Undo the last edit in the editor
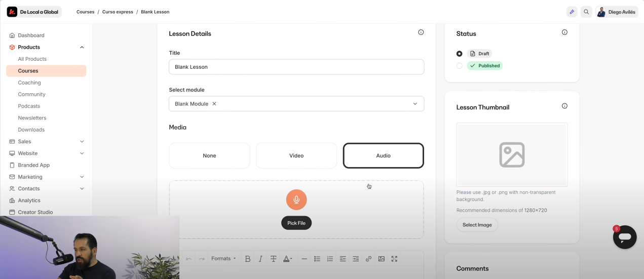 click(188, 259)
